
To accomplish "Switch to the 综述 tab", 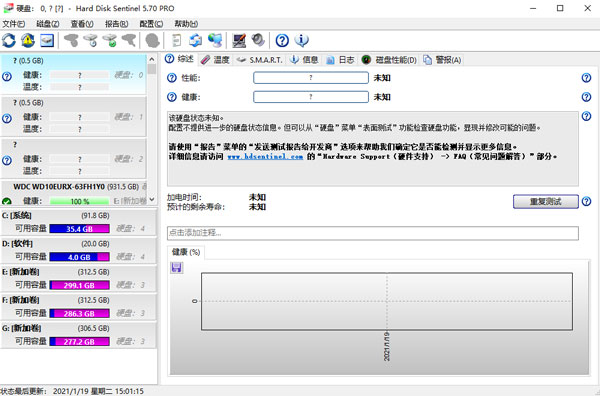I will pos(180,59).
